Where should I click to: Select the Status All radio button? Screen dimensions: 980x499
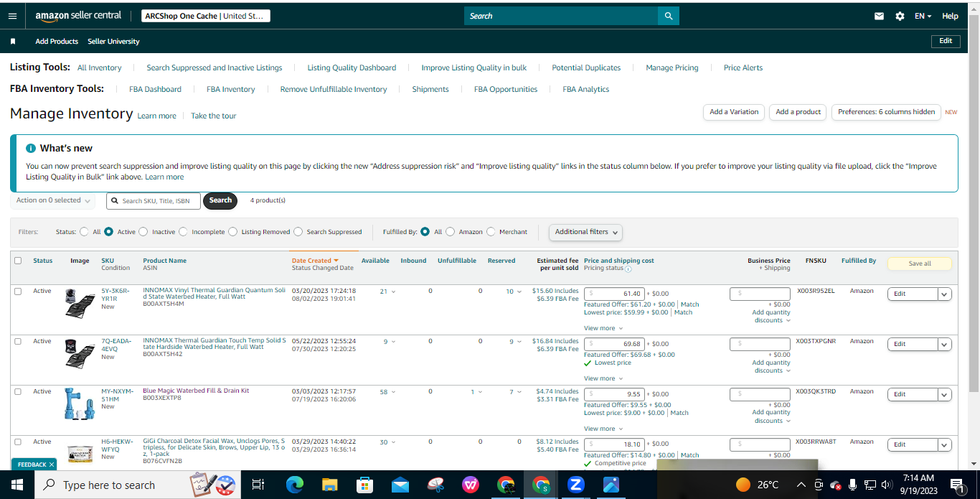(x=85, y=232)
